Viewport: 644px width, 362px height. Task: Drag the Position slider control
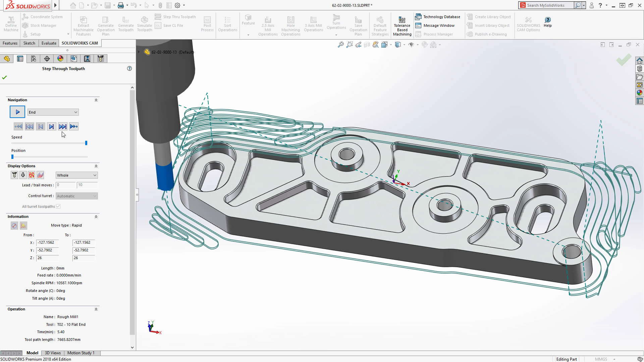(x=13, y=156)
